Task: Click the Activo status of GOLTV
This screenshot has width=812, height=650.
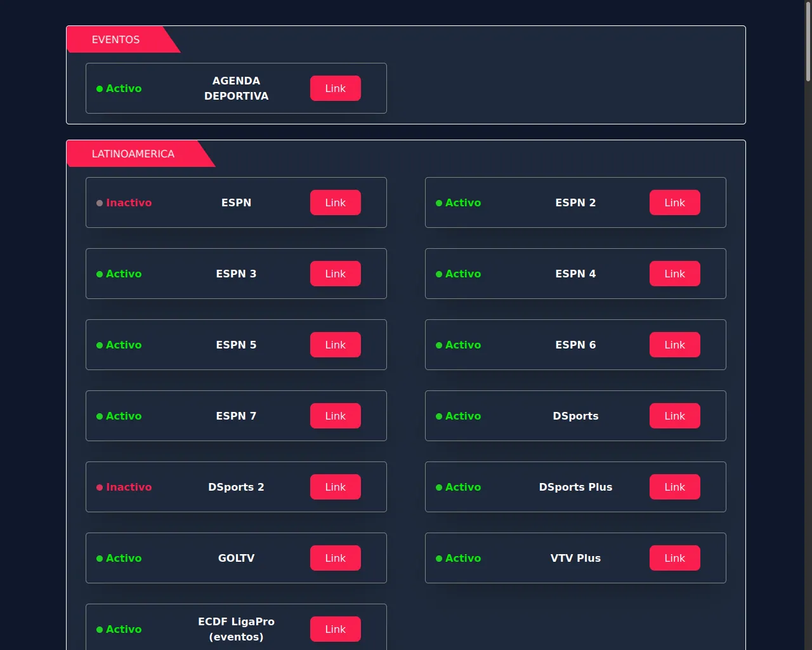Action: click(x=119, y=558)
